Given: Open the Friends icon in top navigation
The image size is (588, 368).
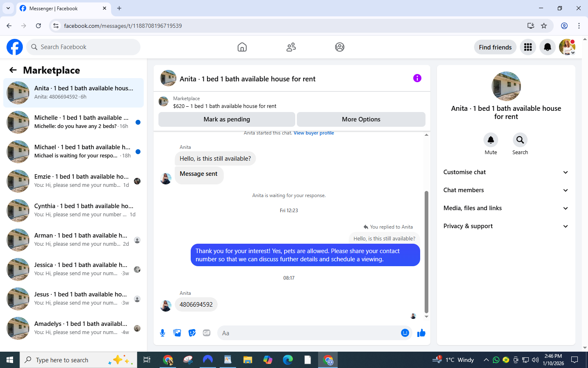Looking at the screenshot, I should point(291,47).
